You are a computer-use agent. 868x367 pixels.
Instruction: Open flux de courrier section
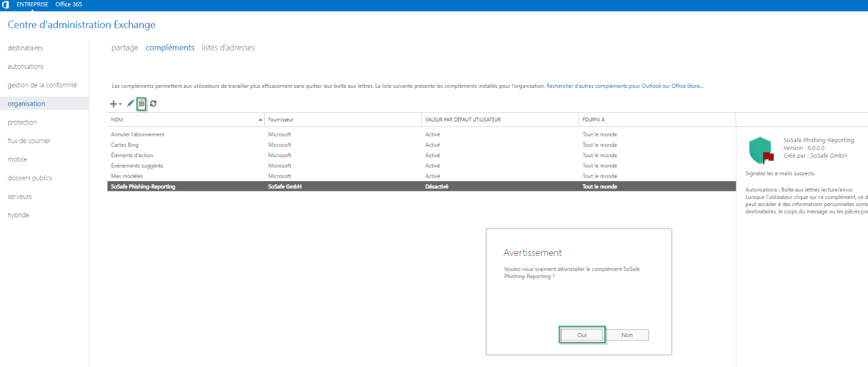pyautogui.click(x=29, y=141)
